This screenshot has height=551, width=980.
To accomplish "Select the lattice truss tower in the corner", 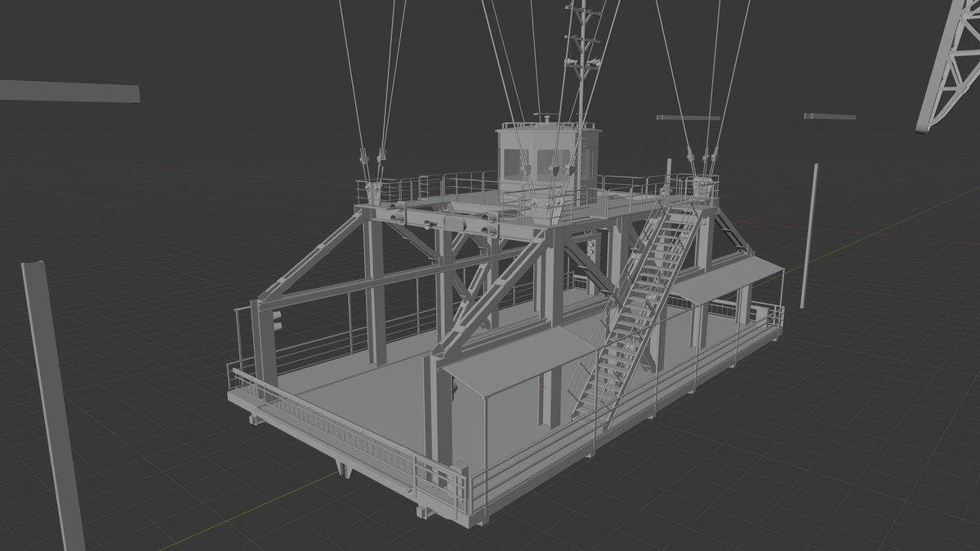I will tap(951, 65).
